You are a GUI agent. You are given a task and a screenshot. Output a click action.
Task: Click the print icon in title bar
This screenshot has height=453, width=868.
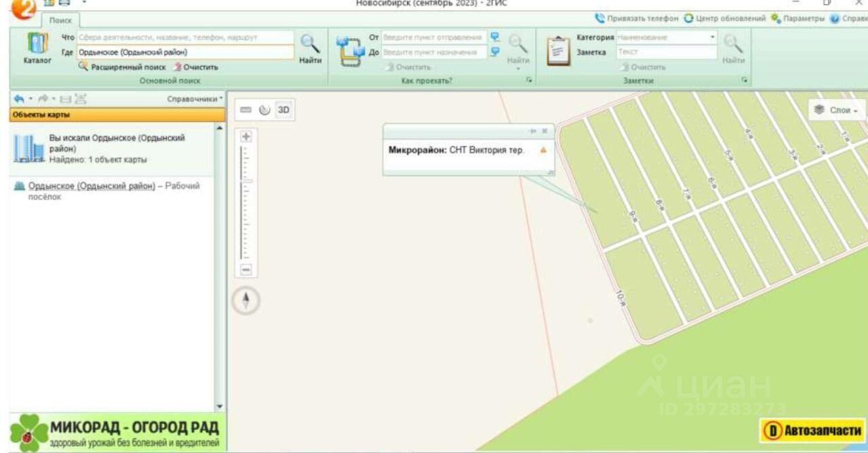point(64,4)
